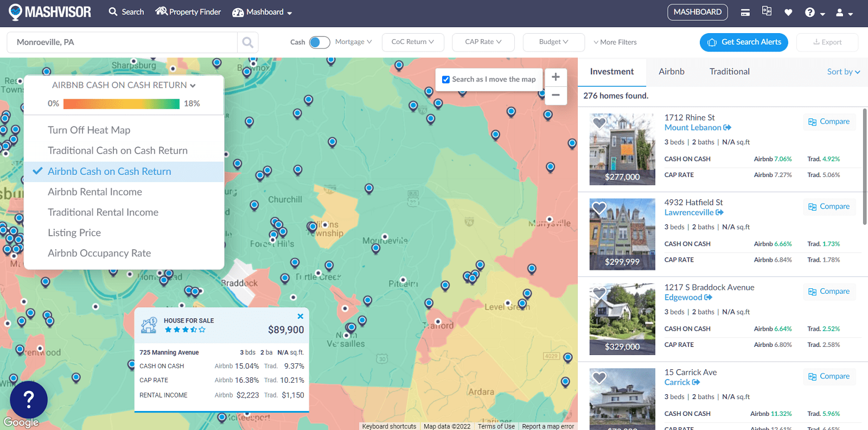Viewport: 868px width, 430px height.
Task: Click the Export button
Action: tap(827, 42)
